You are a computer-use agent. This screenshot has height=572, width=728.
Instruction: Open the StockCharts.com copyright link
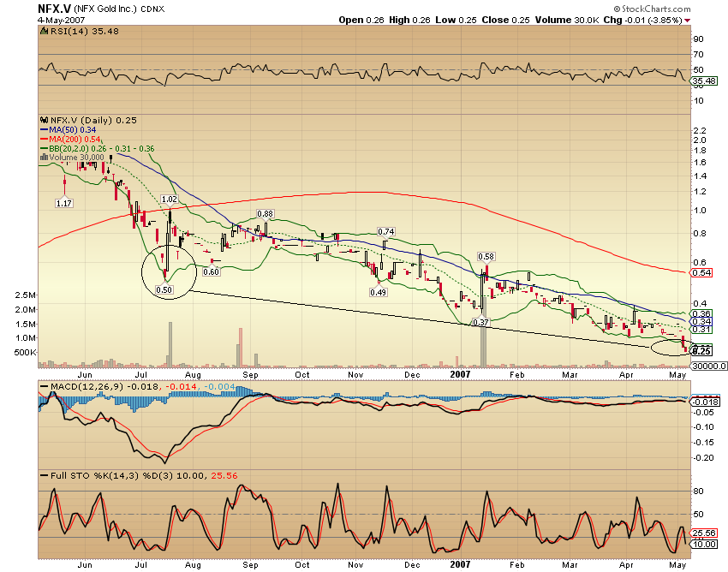click(x=653, y=8)
